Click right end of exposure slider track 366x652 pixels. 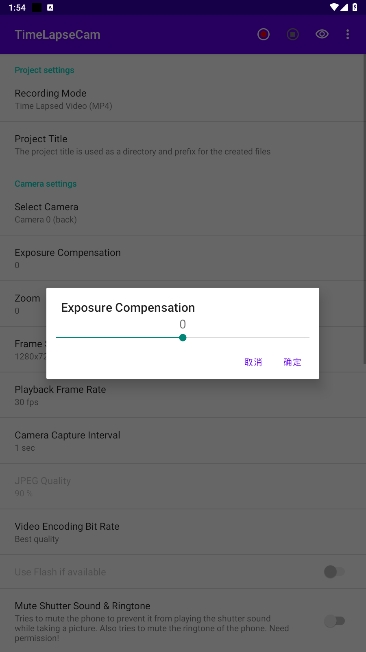tap(308, 338)
